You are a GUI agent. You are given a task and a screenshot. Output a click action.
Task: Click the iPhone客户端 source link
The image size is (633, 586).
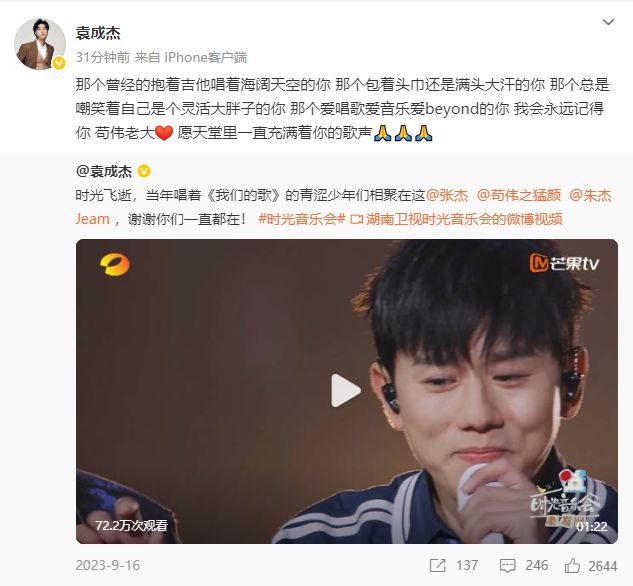click(x=205, y=57)
